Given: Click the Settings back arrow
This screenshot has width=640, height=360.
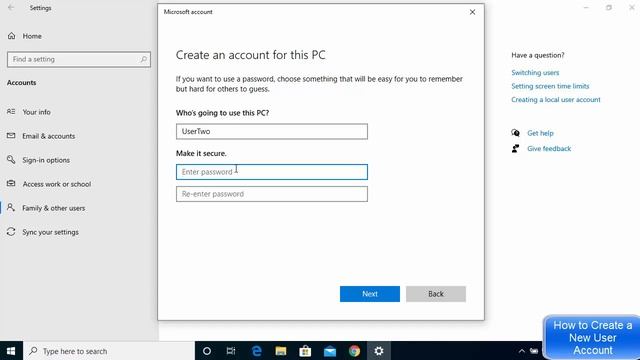Looking at the screenshot, I should point(11,8).
